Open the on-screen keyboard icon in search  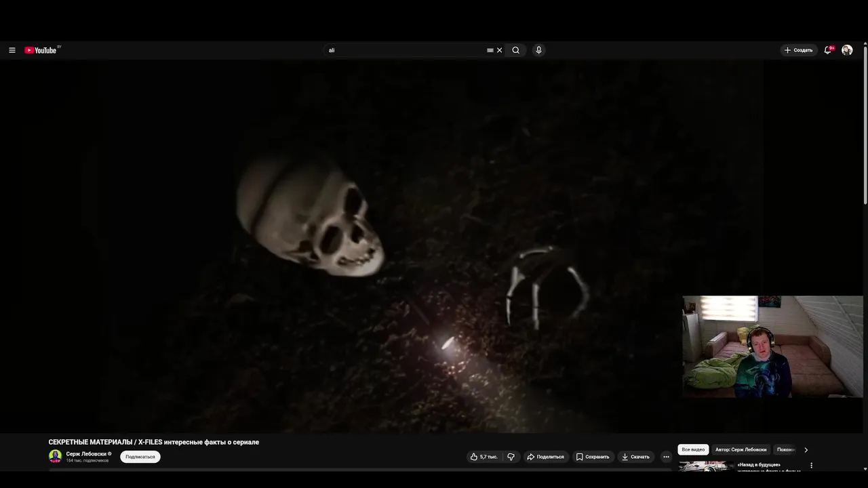tap(490, 50)
